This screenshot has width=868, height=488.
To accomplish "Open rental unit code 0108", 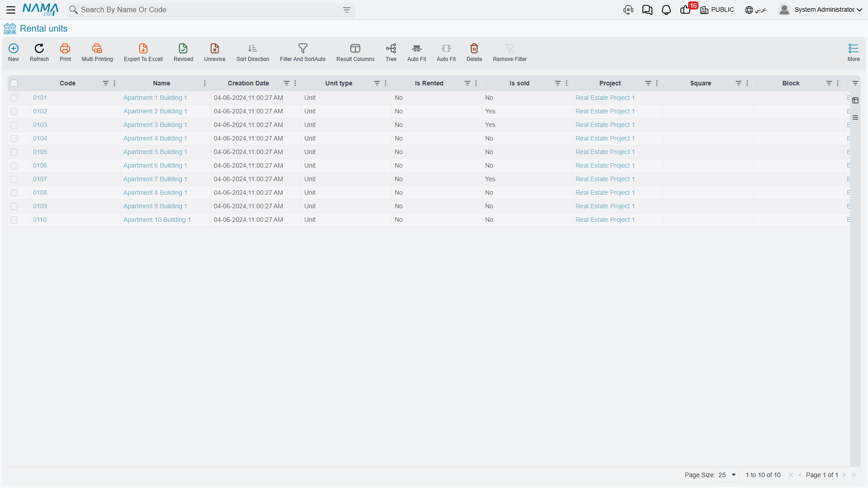I will point(40,192).
